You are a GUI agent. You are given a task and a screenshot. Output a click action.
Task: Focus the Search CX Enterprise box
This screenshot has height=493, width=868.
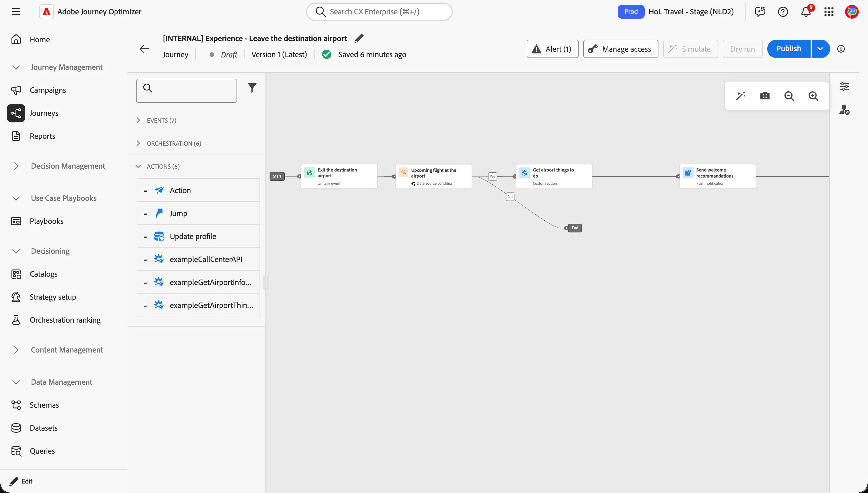point(379,12)
